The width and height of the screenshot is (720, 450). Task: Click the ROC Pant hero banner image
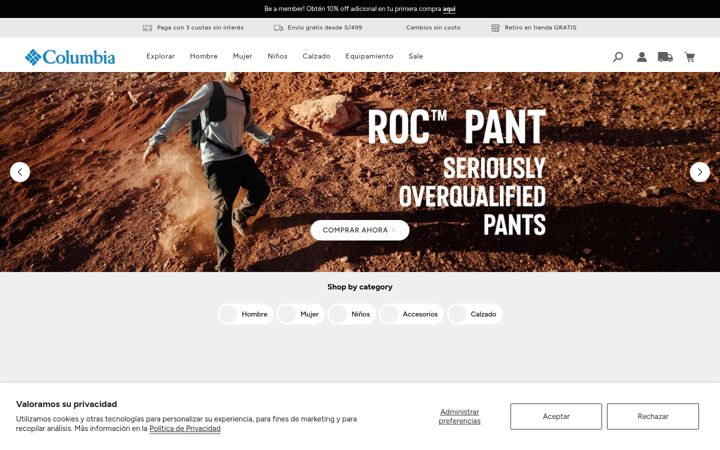tap(360, 172)
